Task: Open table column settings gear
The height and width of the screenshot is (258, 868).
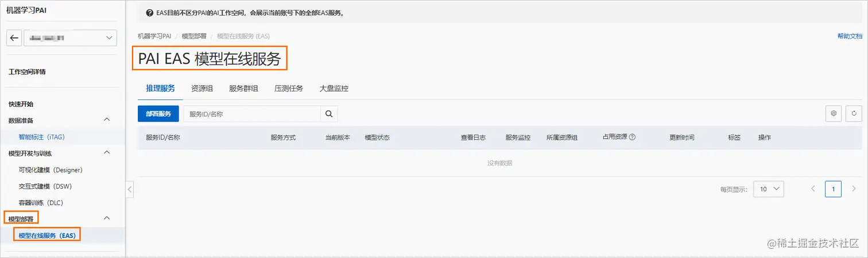Action: (x=834, y=114)
